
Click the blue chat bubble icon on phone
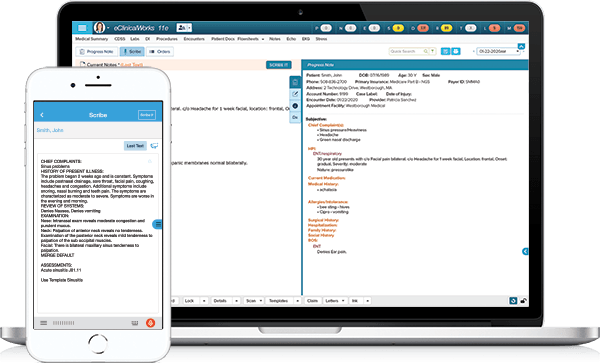(154, 146)
